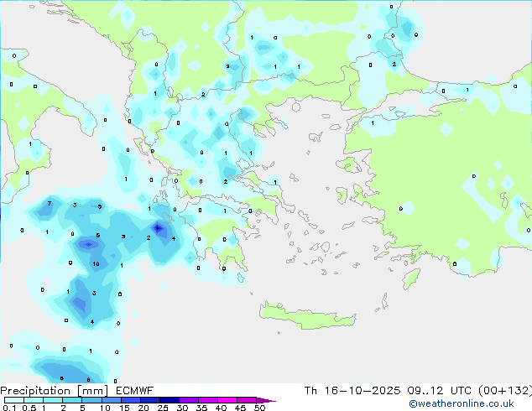
Task: Click the '0.1' legend scale label
Action: point(9,408)
